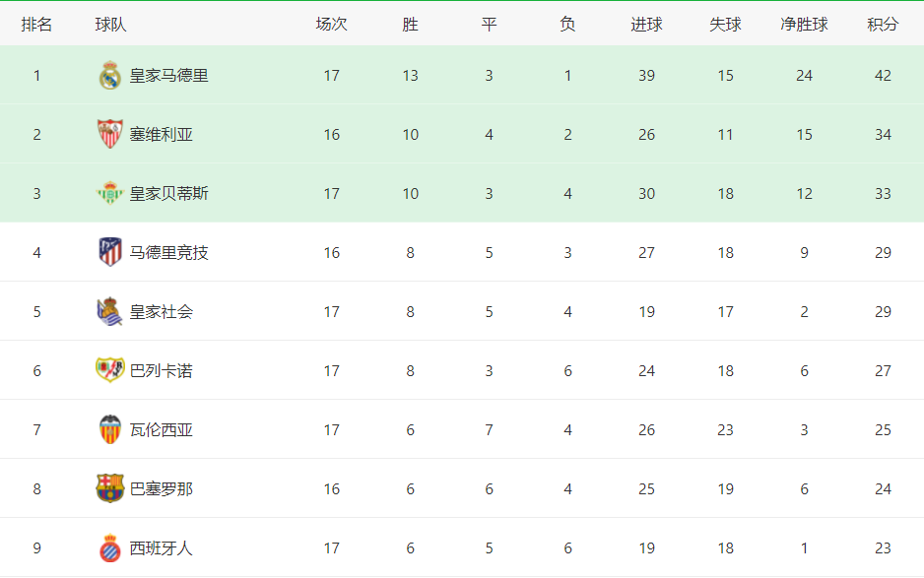Click the 马德里竞技 team name

pyautogui.click(x=169, y=253)
